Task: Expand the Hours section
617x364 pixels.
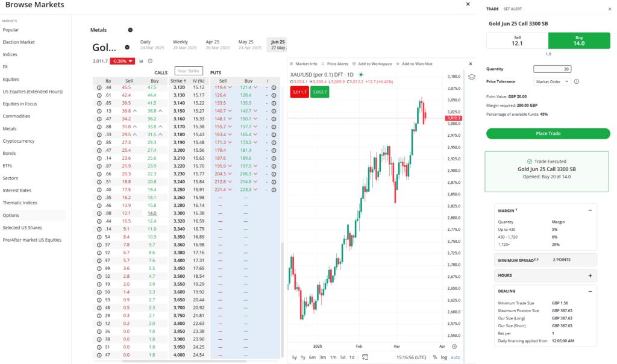Action: tap(590, 275)
